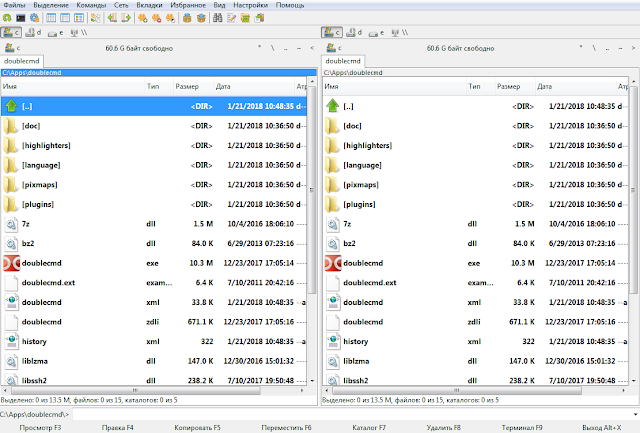This screenshot has width=640, height=433.
Task: Switch to brief view icon
Action: (x=51, y=18)
